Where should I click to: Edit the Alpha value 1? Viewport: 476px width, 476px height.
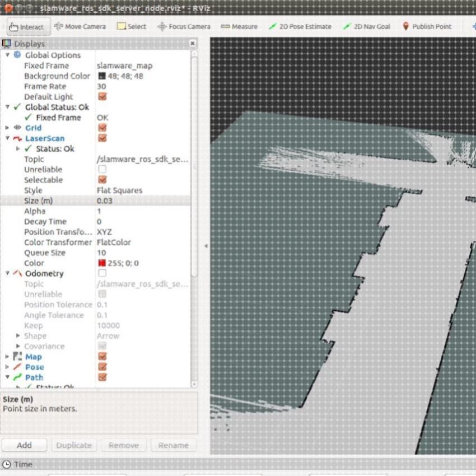click(99, 211)
